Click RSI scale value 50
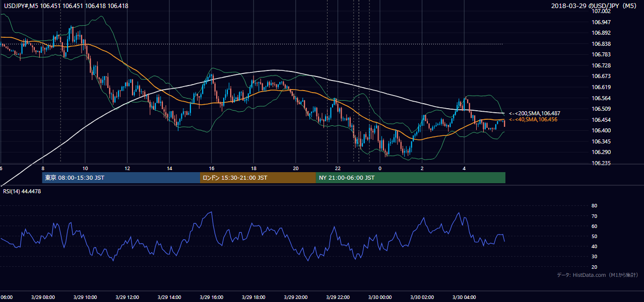The height and width of the screenshot is (302, 644). (x=594, y=236)
